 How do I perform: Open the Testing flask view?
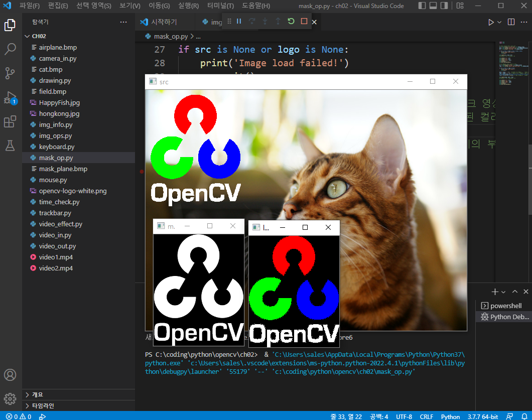[10, 146]
